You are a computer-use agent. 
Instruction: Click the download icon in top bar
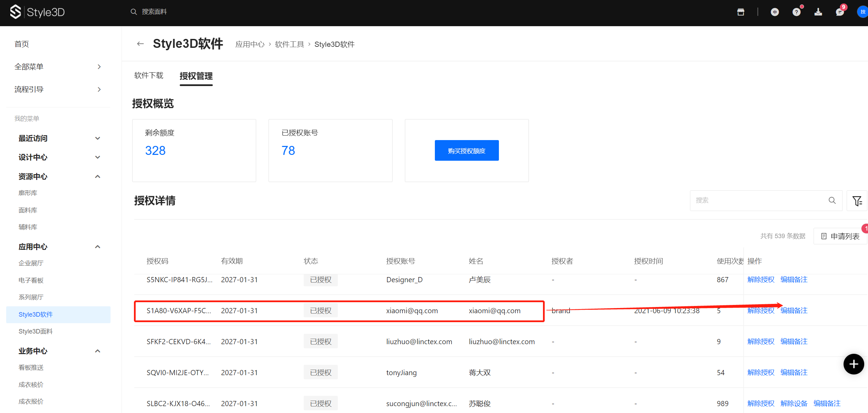click(818, 12)
